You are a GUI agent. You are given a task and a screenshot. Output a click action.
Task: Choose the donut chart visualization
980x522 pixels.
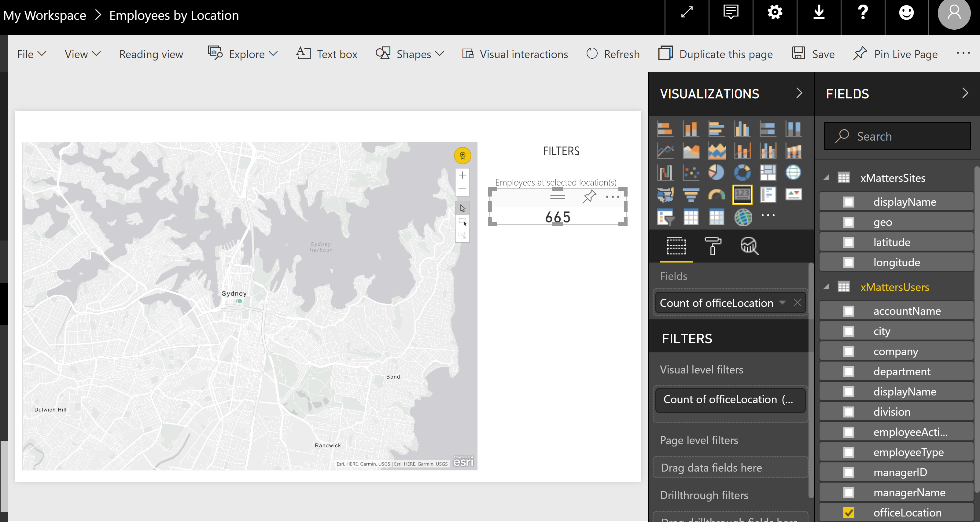[x=742, y=173]
